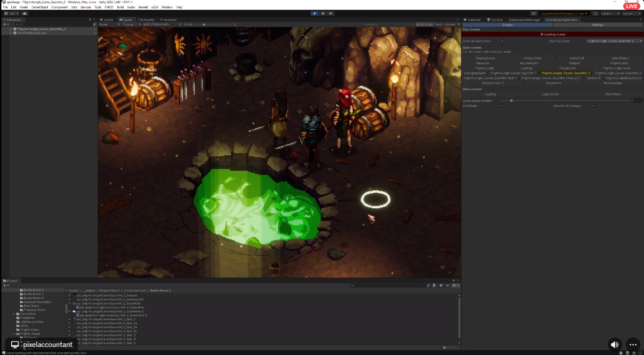Open the Hierarchy panel options menu
The image size is (644, 355).
tap(95, 20)
